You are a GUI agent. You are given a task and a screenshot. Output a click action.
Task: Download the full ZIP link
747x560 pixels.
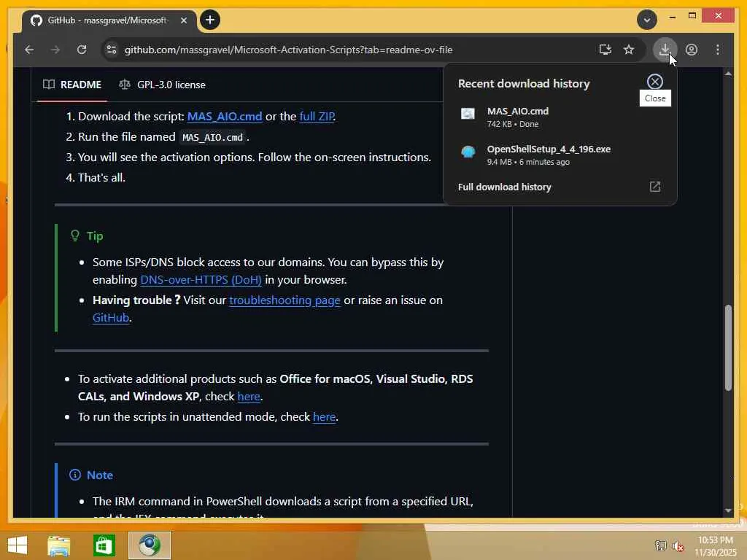317,116
